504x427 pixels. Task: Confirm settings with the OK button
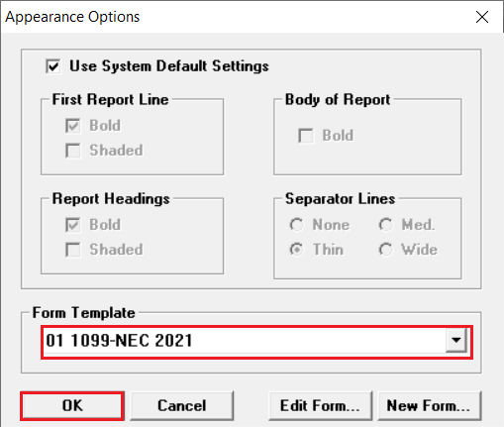coord(72,406)
